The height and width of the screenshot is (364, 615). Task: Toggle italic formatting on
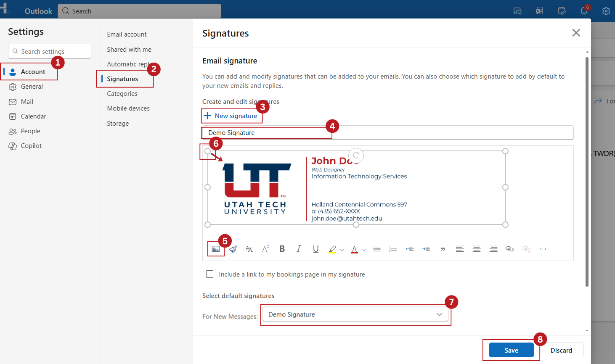tap(299, 248)
